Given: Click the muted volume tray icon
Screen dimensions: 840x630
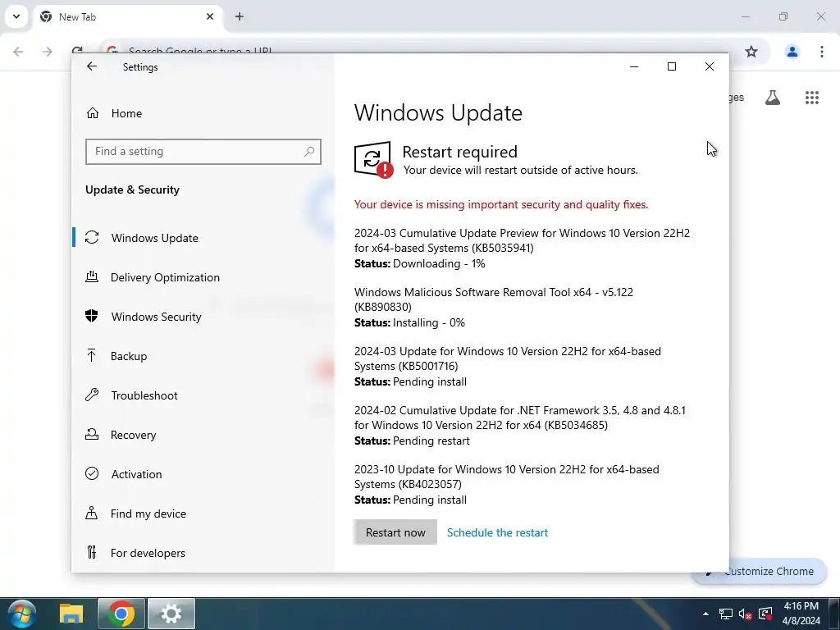Looking at the screenshot, I should click(745, 614).
